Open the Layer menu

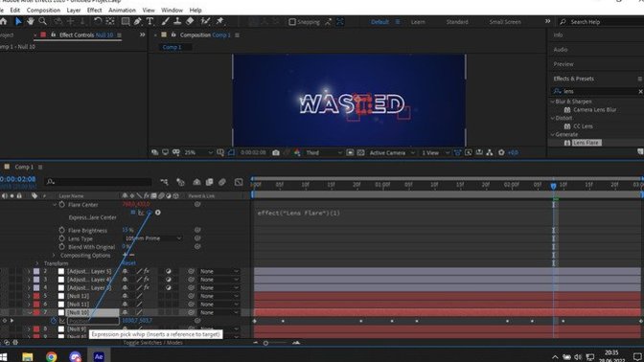click(74, 10)
